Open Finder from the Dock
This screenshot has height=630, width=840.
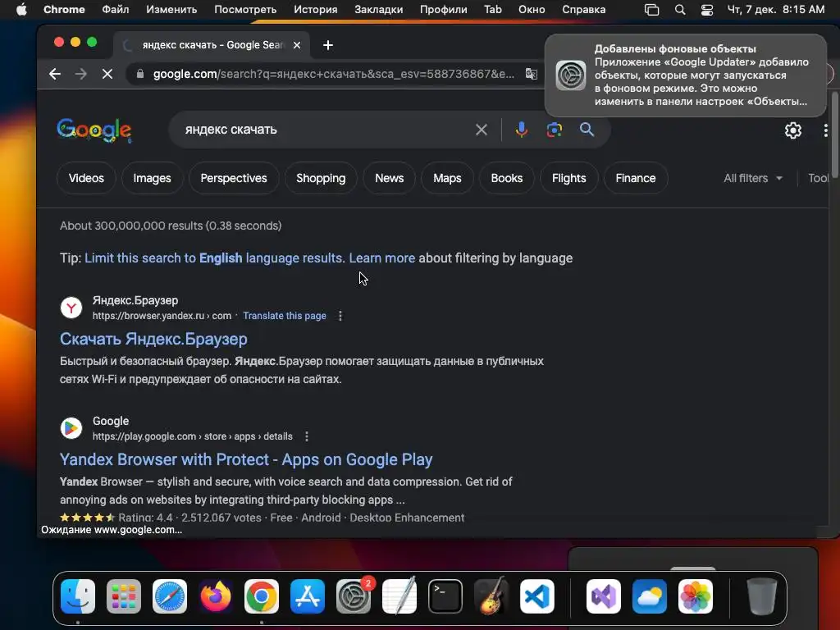tap(78, 596)
